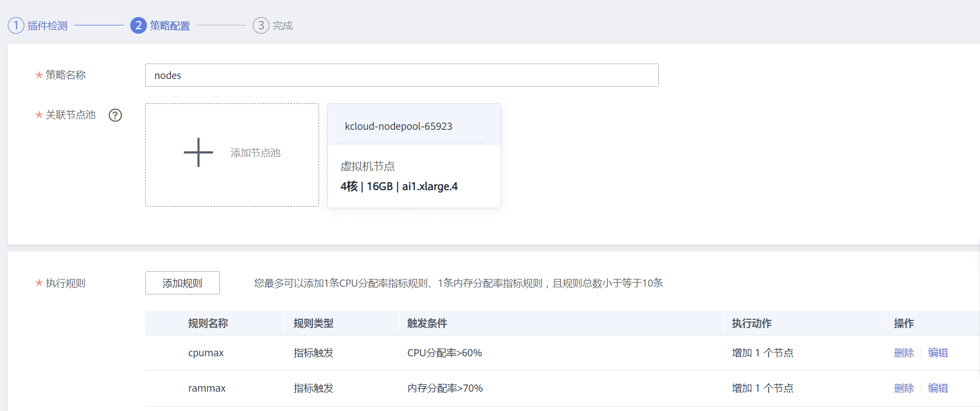Click the 执行动作 column header

click(x=752, y=323)
